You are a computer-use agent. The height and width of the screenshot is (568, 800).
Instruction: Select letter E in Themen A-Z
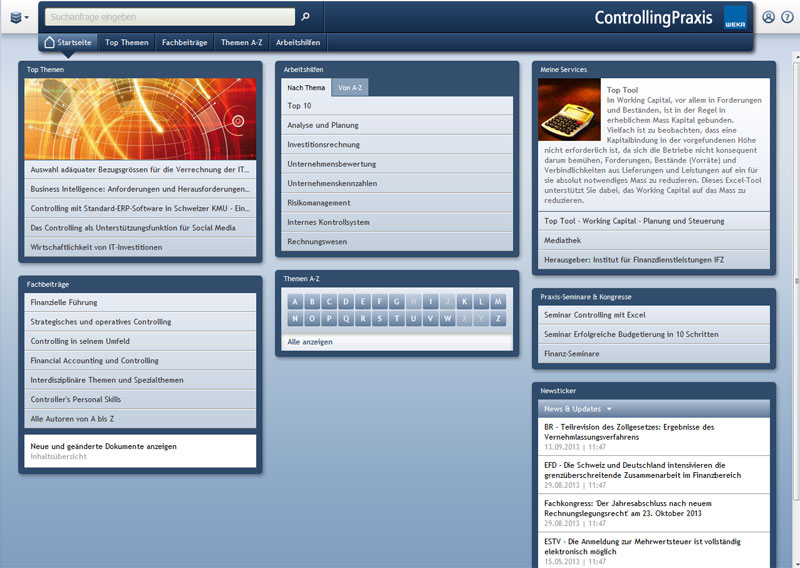pos(363,302)
